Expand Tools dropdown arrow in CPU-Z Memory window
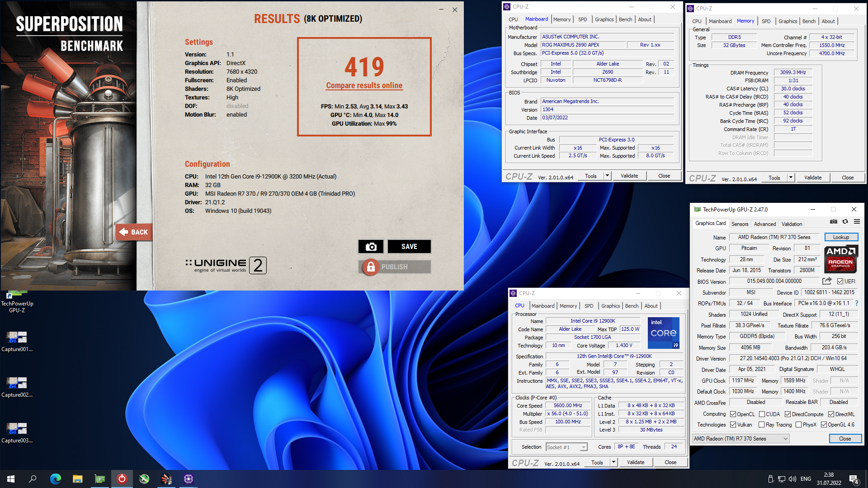Image resolution: width=868 pixels, height=488 pixels. point(791,178)
